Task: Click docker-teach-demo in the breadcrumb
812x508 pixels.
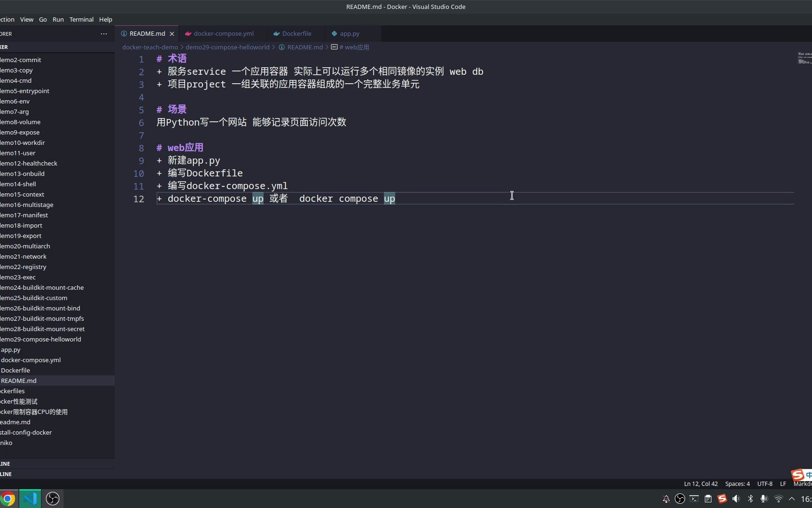Action: [x=150, y=48]
